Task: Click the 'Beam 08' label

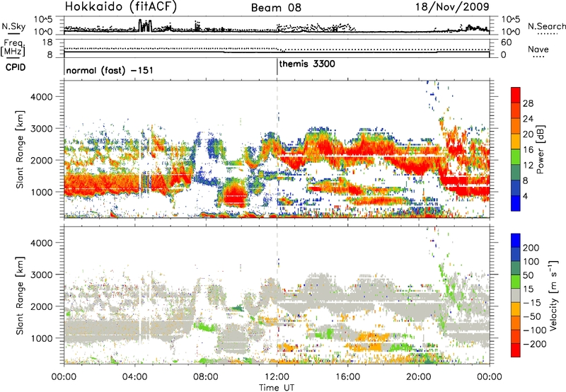Action: 276,8
